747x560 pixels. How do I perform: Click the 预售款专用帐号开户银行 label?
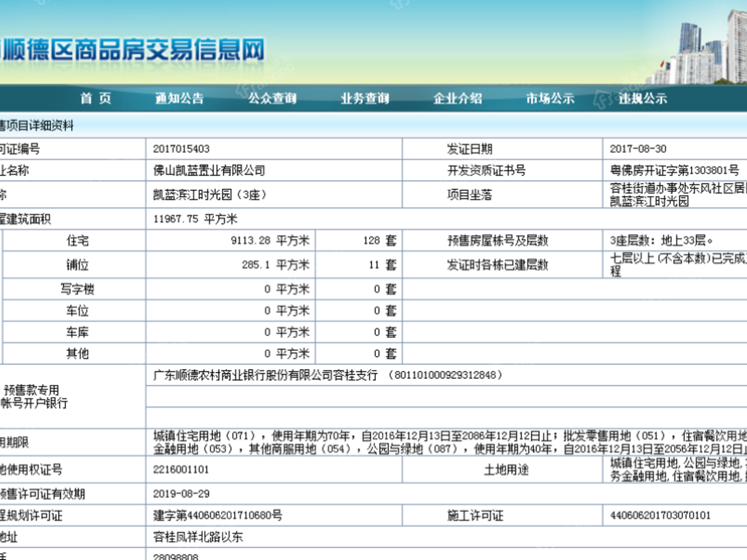point(34,397)
